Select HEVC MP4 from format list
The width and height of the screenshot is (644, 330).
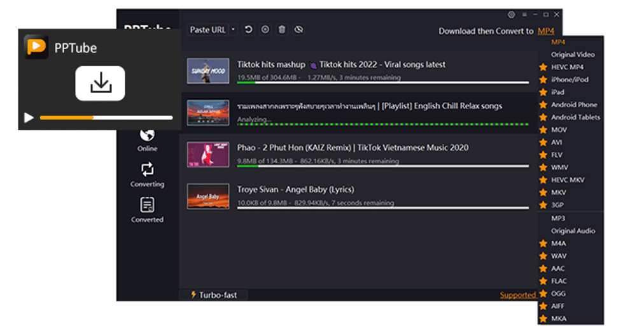567,67
